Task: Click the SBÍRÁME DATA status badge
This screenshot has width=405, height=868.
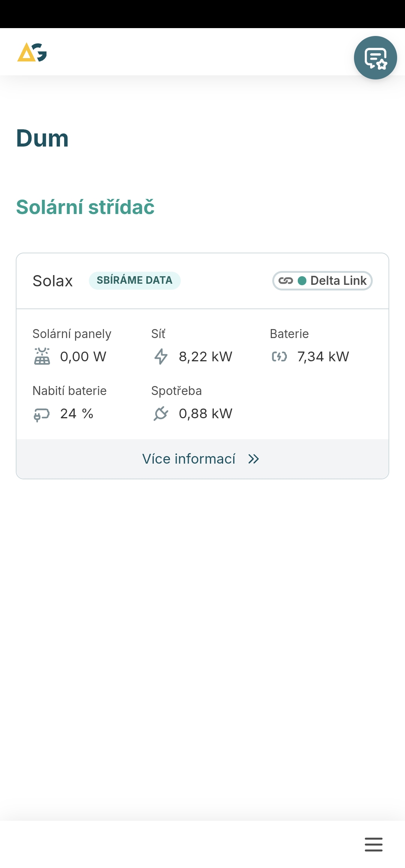Action: click(135, 280)
